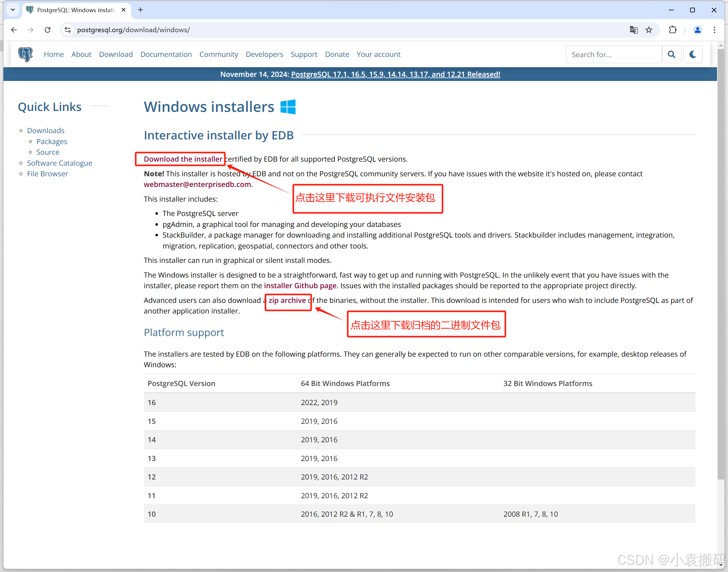Click the zip archive link
This screenshot has height=572, width=728.
287,300
